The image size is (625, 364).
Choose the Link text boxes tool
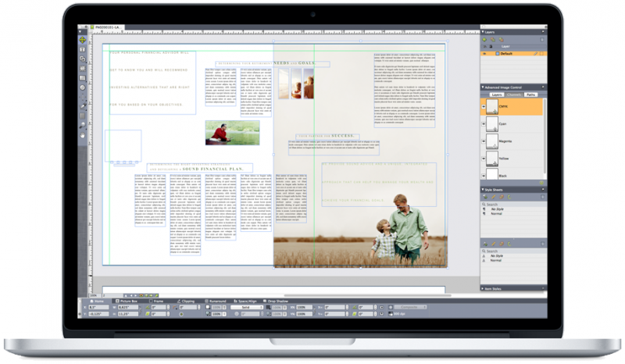click(83, 59)
